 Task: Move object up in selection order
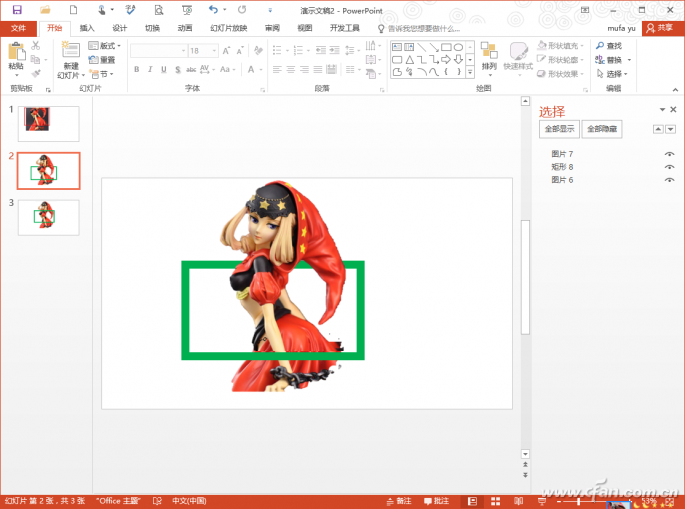658,129
